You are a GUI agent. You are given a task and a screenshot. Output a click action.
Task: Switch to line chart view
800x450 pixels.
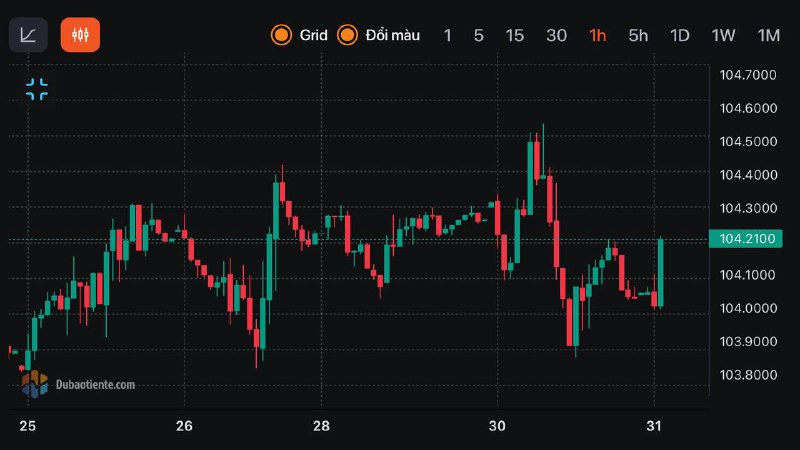[28, 35]
